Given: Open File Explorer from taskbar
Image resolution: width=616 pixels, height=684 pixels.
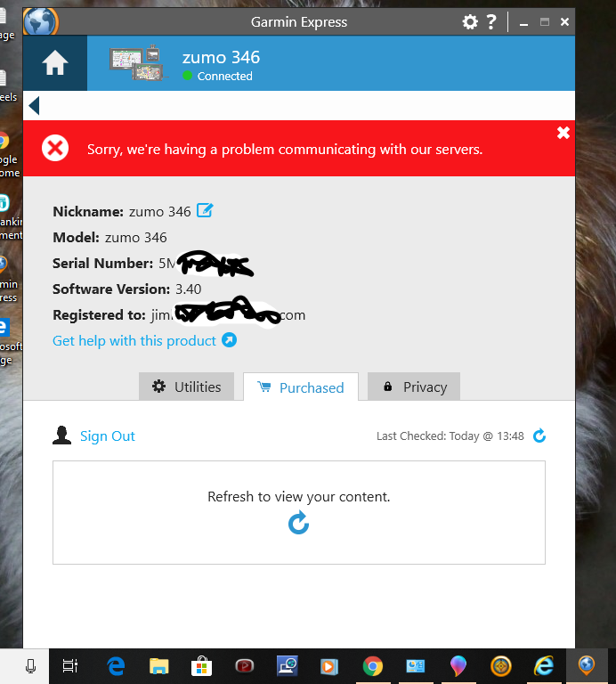Looking at the screenshot, I should [x=158, y=666].
